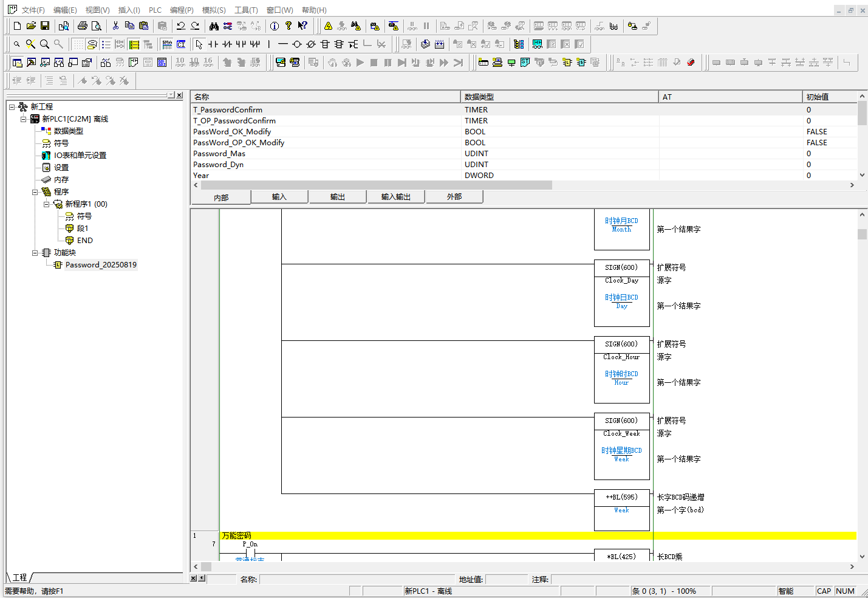
Task: Select the new horizontal line tool
Action: (x=283, y=44)
